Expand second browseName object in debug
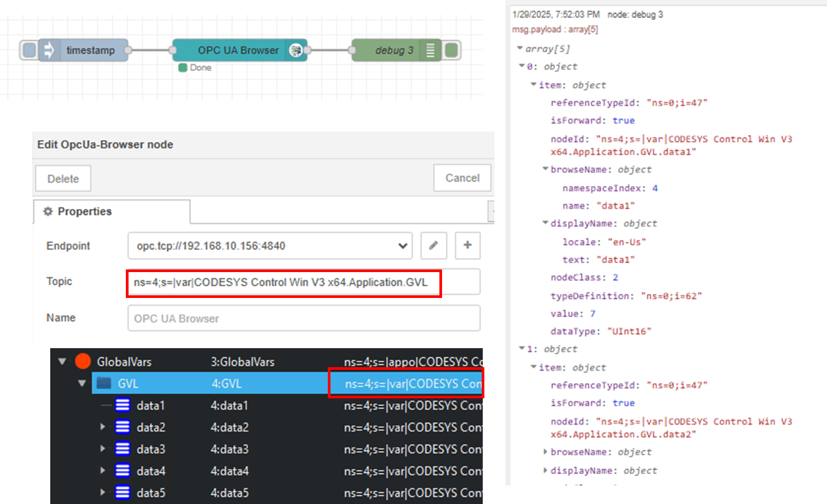Screen dimensions: 827x504 click(545, 452)
